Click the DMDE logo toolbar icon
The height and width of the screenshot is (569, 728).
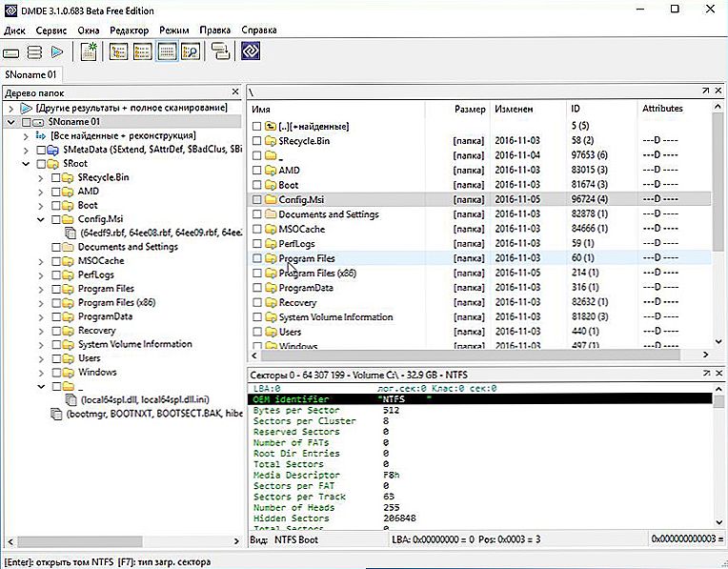251,51
